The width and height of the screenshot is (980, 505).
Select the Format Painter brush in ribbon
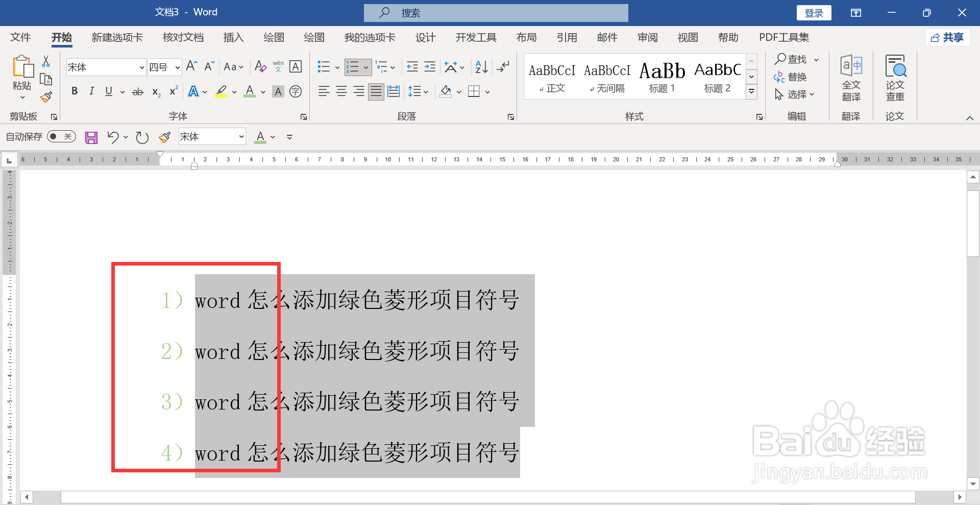tap(46, 97)
